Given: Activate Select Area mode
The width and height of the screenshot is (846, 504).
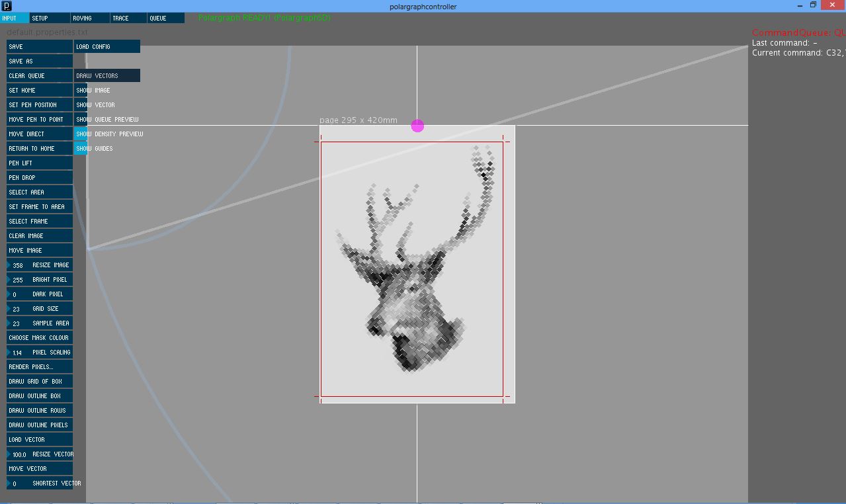Looking at the screenshot, I should coord(40,192).
